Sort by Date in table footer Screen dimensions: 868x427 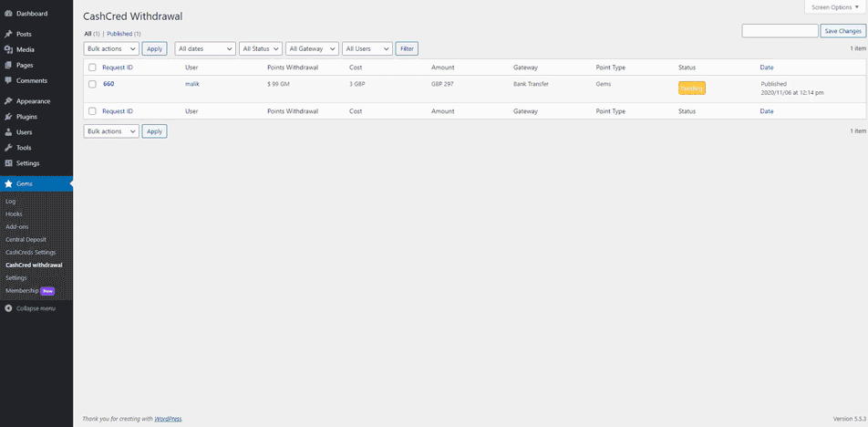[767, 111]
